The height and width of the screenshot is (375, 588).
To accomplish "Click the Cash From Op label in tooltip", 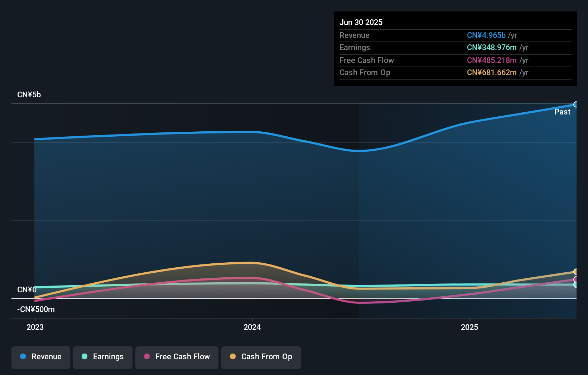I will tap(365, 72).
